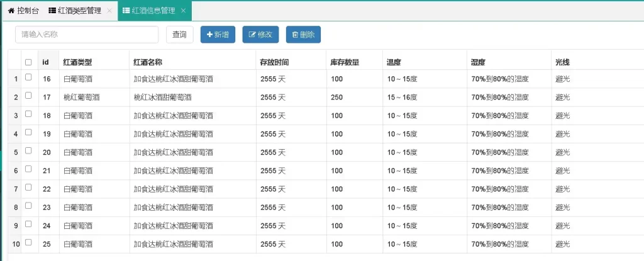Check the checkbox for id 22

pyautogui.click(x=28, y=187)
